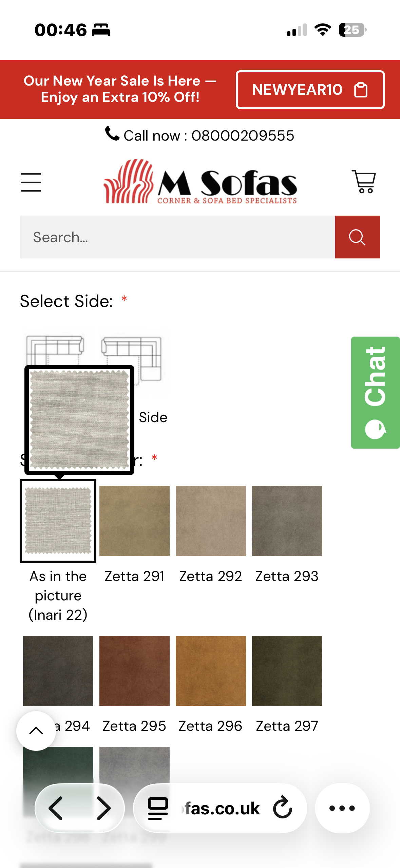The height and width of the screenshot is (868, 400).
Task: Pick the Zetta 293 colour swatch
Action: (287, 521)
